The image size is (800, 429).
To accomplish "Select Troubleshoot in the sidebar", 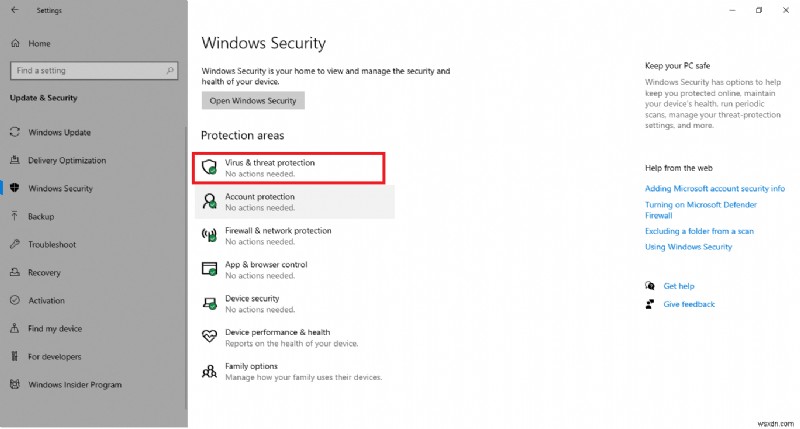I will (x=52, y=244).
